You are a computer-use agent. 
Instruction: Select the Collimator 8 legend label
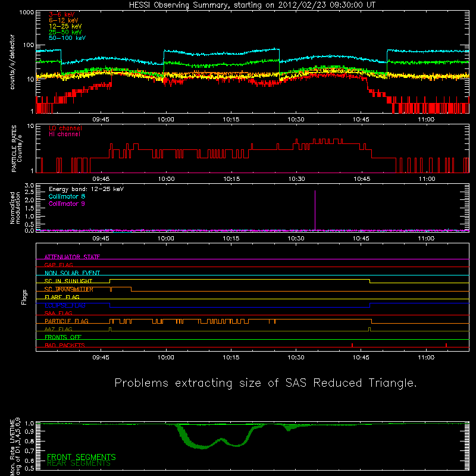[67, 196]
